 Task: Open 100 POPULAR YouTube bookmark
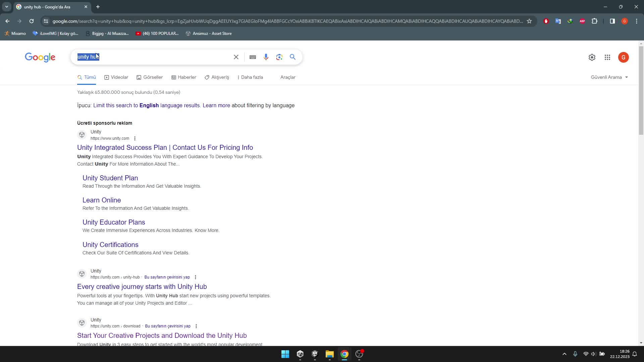157,34
